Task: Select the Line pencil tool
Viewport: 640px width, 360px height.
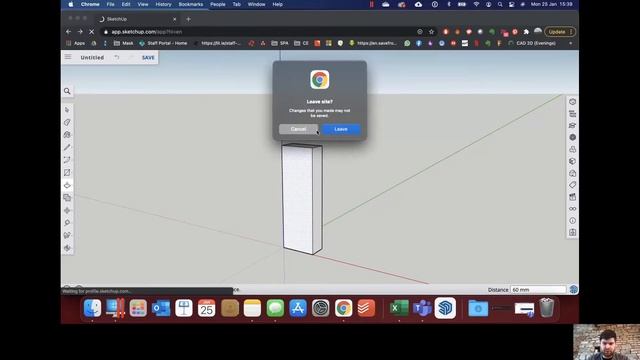Action: tap(67, 147)
